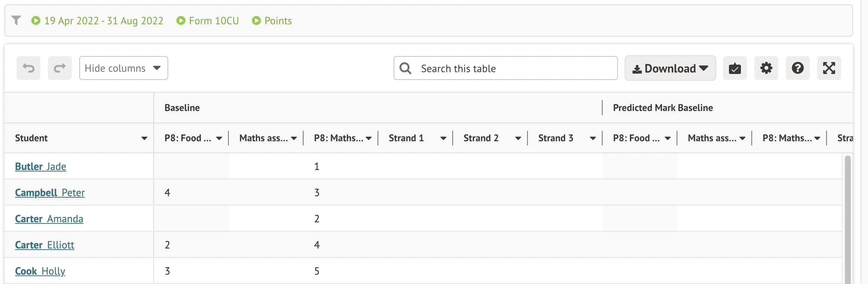
Task: Click the calendar check icon button
Action: tap(735, 68)
